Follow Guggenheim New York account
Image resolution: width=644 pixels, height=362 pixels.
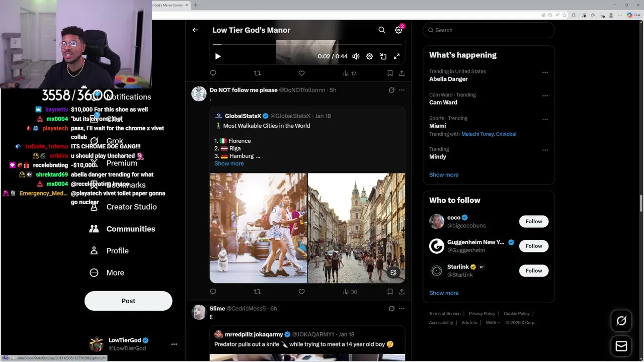coord(534,246)
